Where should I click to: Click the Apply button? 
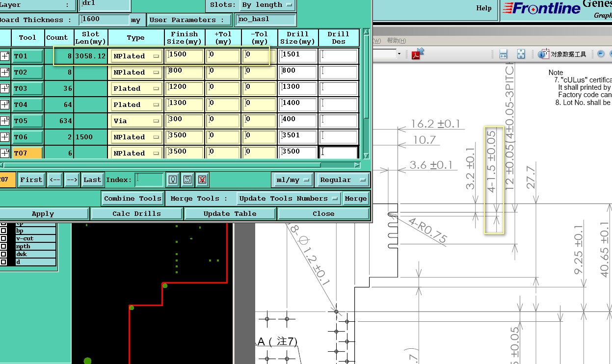[43, 213]
